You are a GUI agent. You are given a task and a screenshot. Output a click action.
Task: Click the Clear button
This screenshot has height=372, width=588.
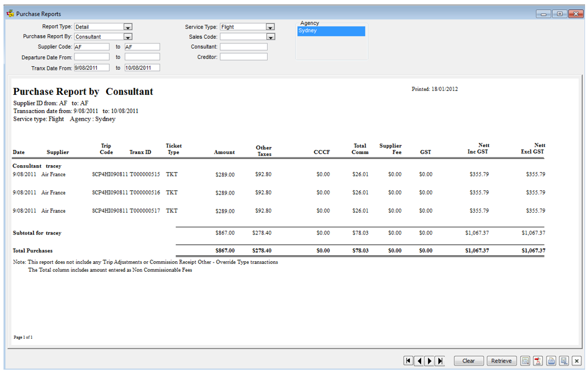point(469,360)
